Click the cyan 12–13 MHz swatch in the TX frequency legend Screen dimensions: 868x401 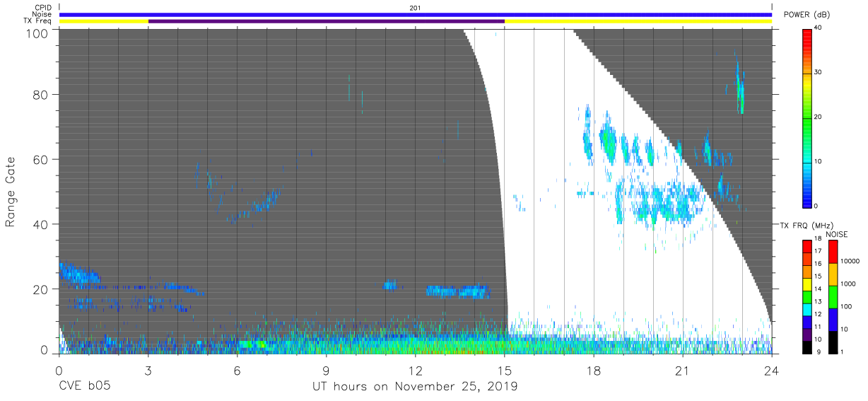tap(807, 308)
